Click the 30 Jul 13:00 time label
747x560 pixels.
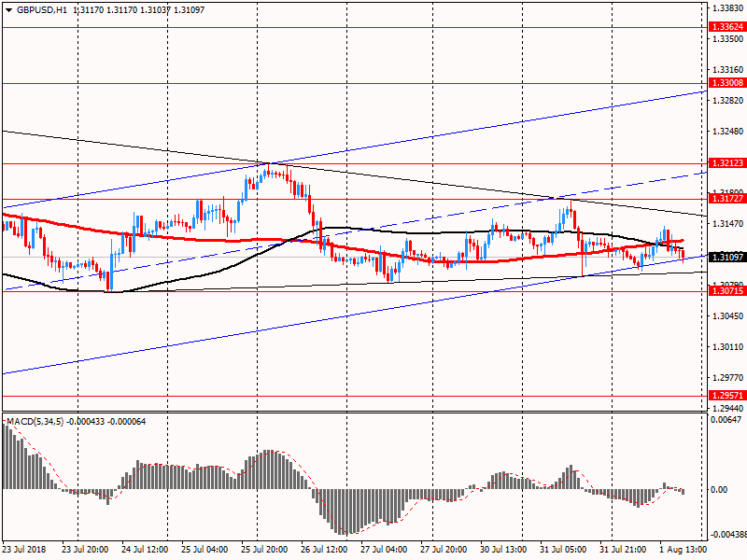click(503, 550)
